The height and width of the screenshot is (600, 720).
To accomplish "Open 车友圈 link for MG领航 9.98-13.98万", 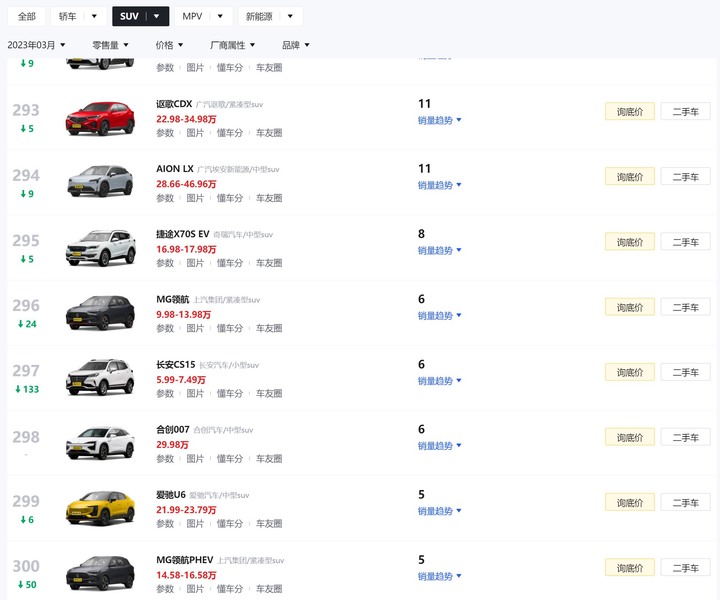I will point(269,328).
